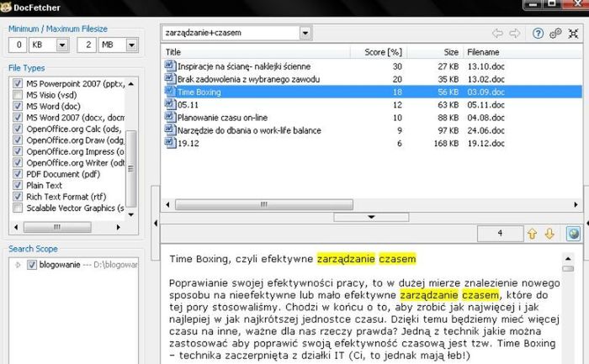Click the maximum filesize value field

tap(87, 45)
